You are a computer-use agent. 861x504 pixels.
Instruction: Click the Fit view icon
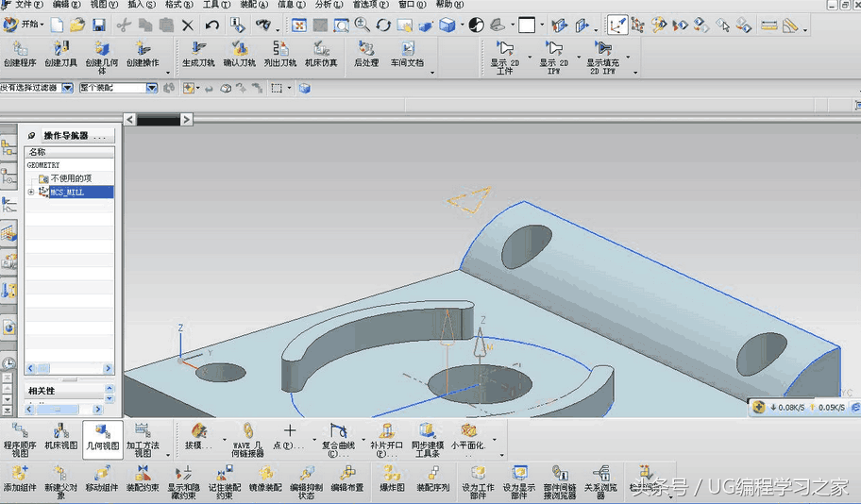point(298,25)
